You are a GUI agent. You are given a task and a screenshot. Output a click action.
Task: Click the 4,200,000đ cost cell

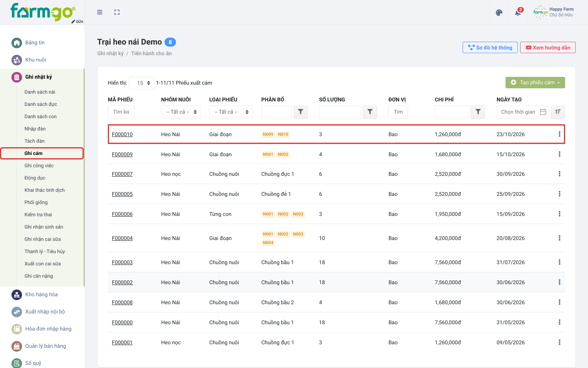click(448, 238)
